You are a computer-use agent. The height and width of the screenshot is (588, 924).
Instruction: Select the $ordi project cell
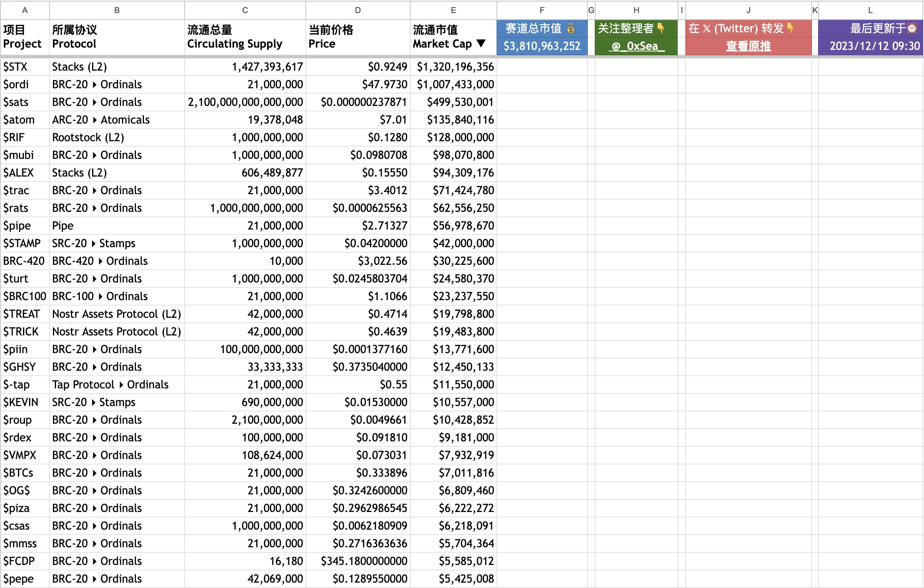coord(25,84)
